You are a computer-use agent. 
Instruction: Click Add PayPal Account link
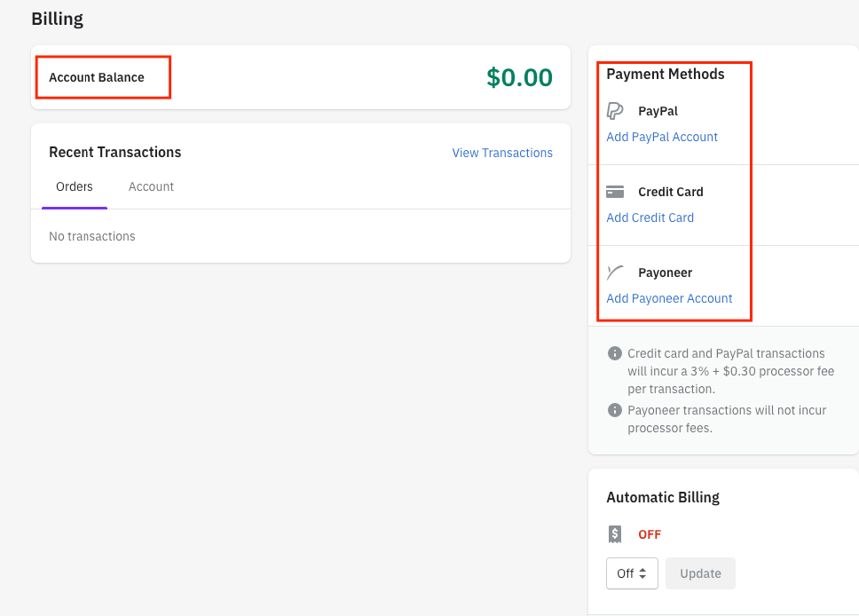click(x=662, y=137)
